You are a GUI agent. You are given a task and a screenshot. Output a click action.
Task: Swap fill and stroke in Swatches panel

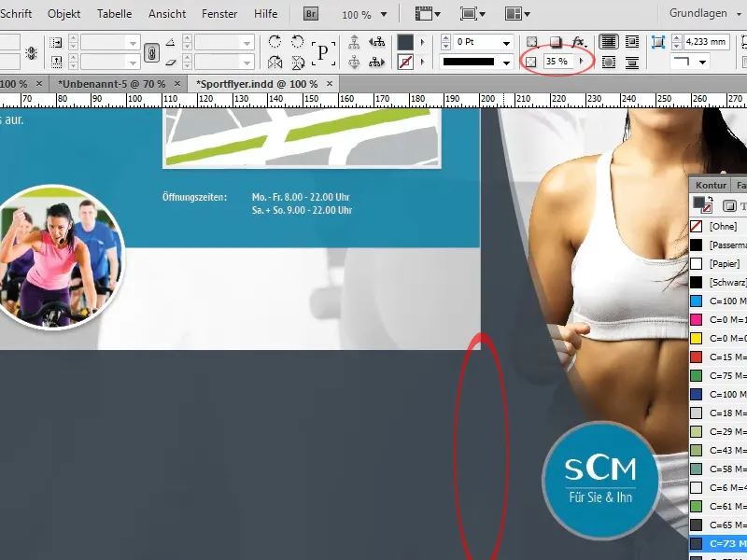point(710,200)
